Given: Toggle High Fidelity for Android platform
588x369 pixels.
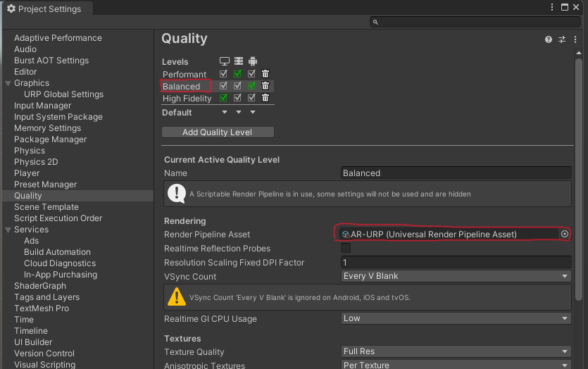Looking at the screenshot, I should click(x=251, y=97).
